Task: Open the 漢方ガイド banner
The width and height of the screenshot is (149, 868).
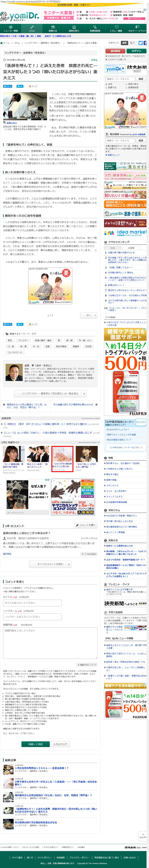Action: (125, 166)
